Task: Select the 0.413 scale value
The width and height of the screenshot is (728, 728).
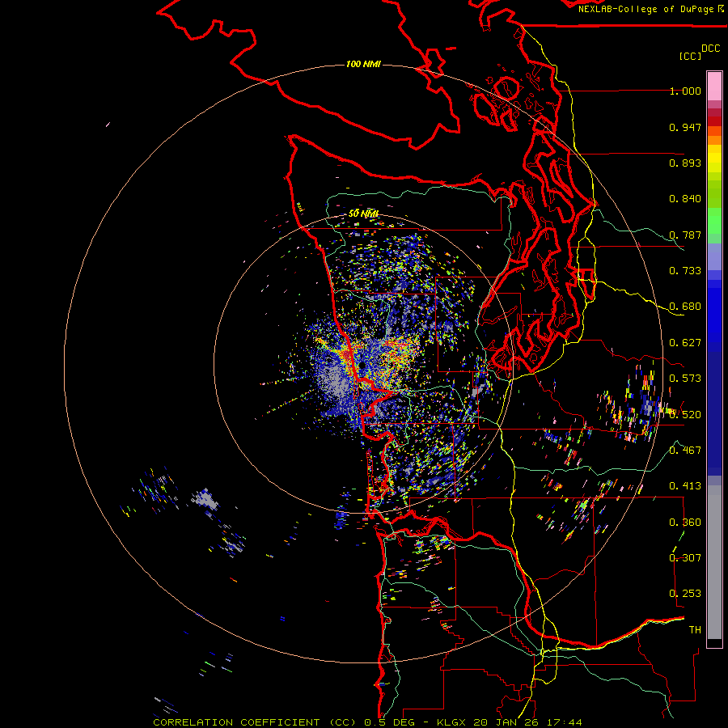Action: (685, 486)
